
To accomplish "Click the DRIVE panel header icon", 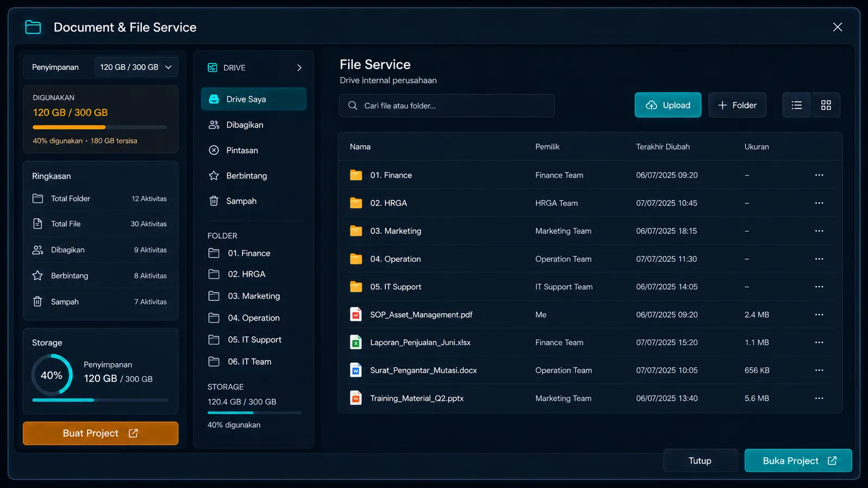I will pos(213,68).
